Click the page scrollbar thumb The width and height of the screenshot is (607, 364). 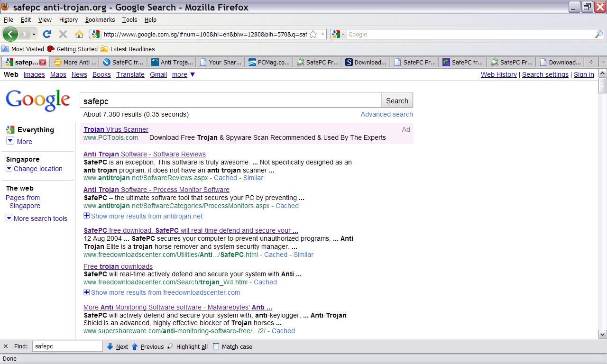603,85
